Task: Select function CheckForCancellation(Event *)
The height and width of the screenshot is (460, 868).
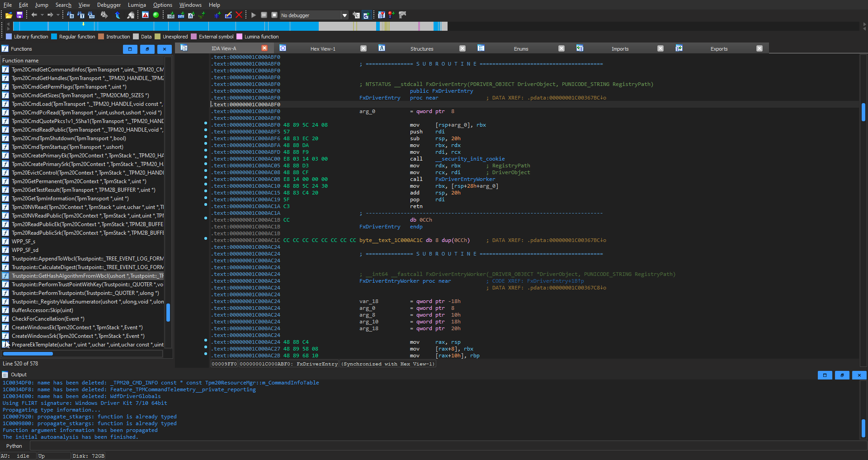Action: pyautogui.click(x=82, y=319)
